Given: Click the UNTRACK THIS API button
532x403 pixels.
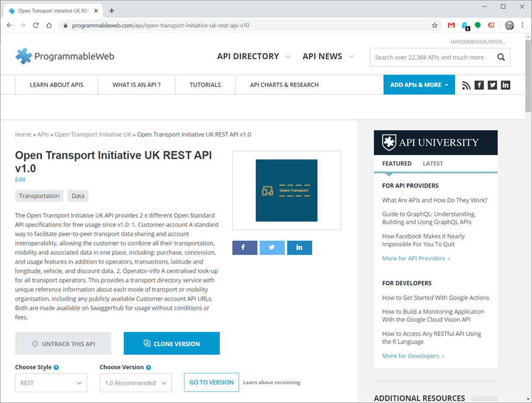Looking at the screenshot, I should coord(63,344).
